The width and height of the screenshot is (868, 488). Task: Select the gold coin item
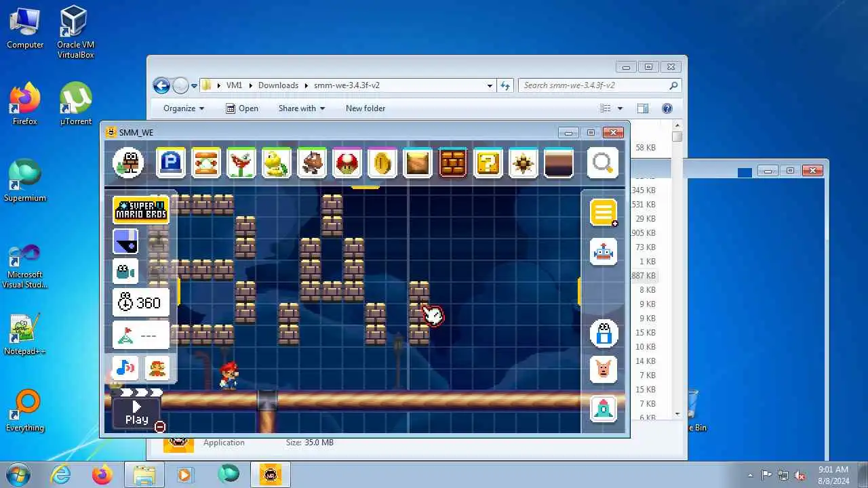coord(382,163)
